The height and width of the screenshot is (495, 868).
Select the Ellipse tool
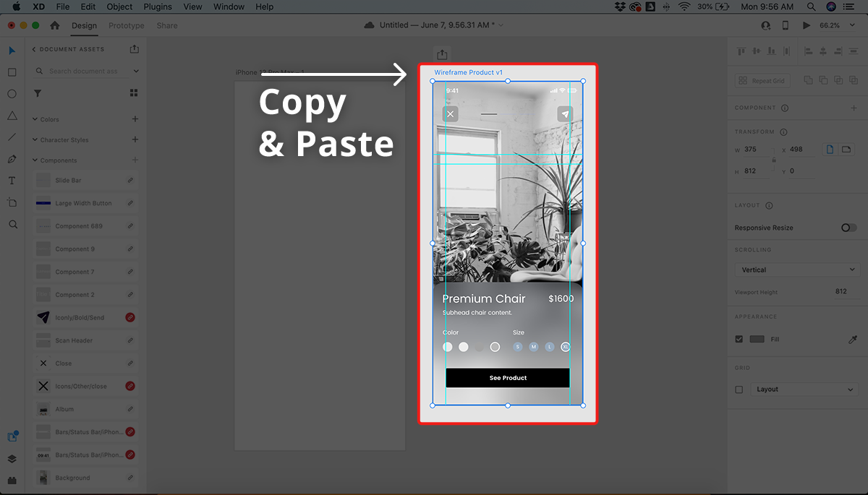pyautogui.click(x=12, y=94)
